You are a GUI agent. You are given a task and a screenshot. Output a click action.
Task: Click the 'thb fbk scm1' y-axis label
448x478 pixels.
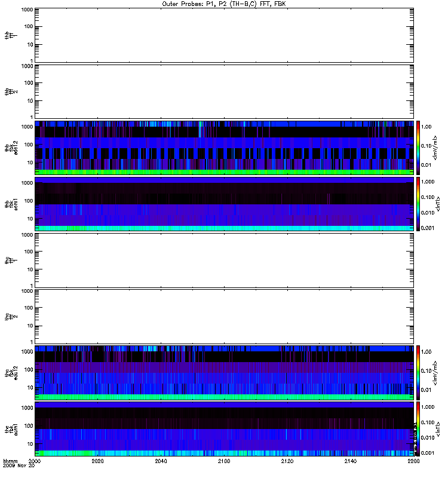pyautogui.click(x=11, y=204)
